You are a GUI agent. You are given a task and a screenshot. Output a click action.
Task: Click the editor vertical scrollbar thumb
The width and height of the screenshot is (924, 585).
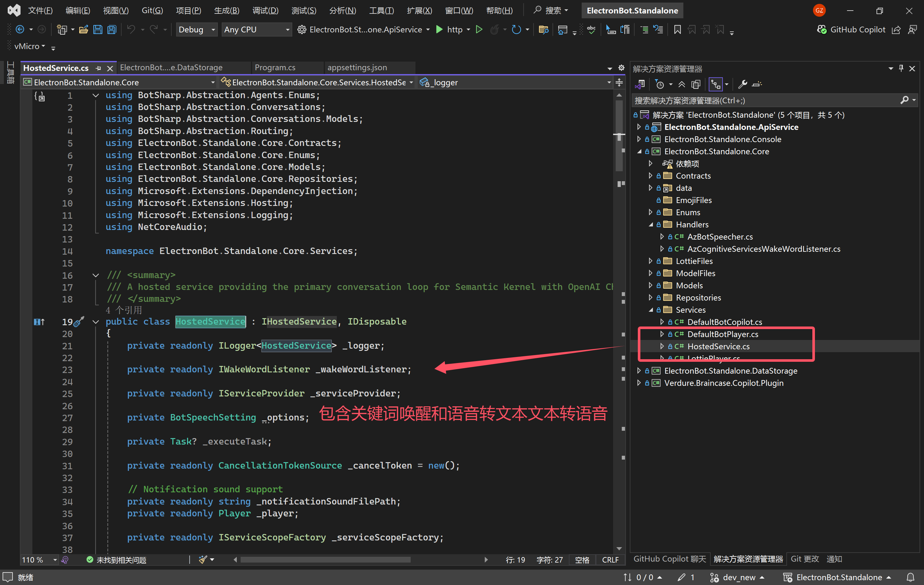coord(619,136)
